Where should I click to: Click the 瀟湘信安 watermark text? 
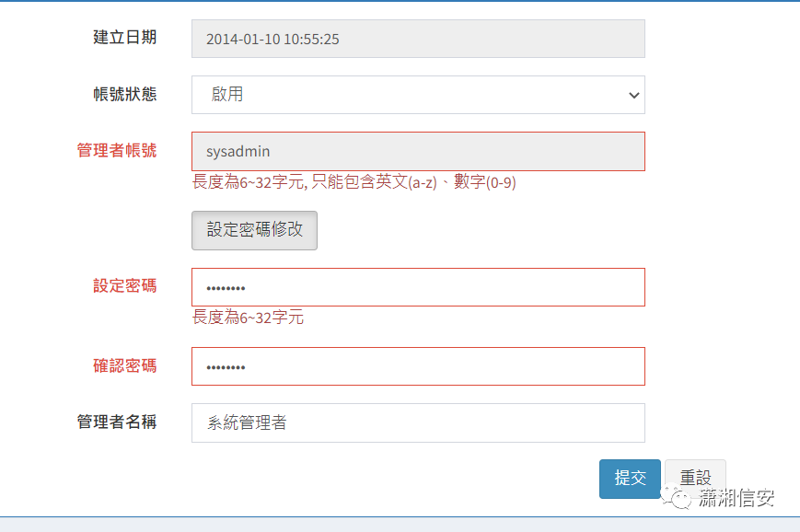point(736,498)
